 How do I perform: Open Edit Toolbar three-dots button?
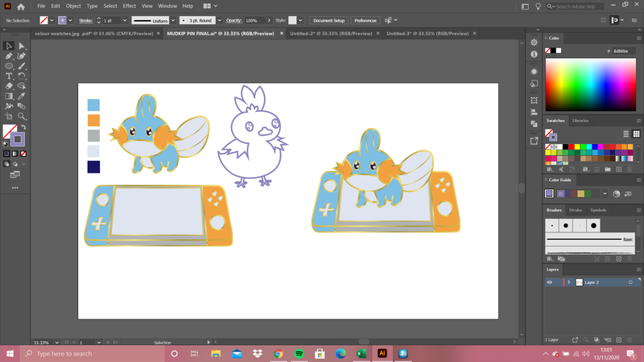(x=15, y=188)
